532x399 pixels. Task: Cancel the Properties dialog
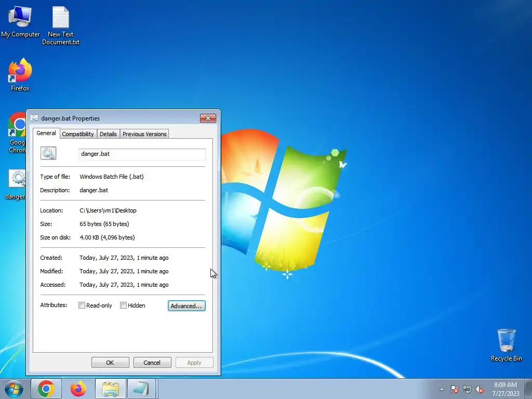tap(152, 362)
